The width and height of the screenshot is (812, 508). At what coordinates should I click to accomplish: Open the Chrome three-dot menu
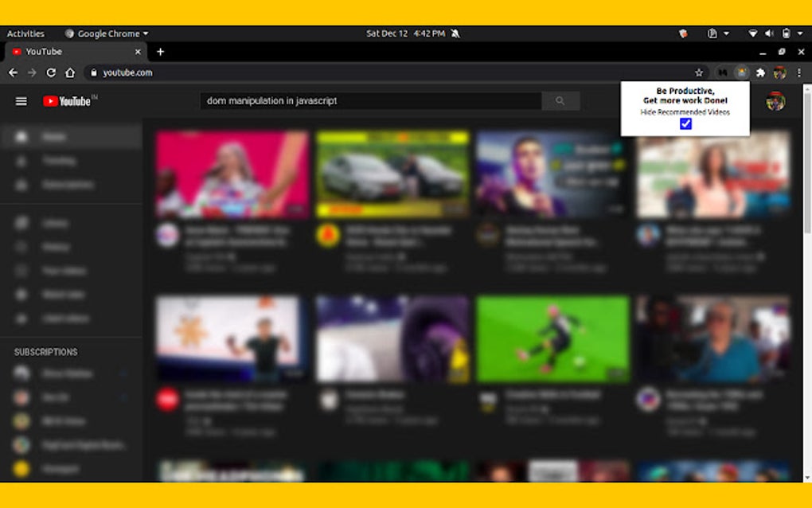[799, 72]
